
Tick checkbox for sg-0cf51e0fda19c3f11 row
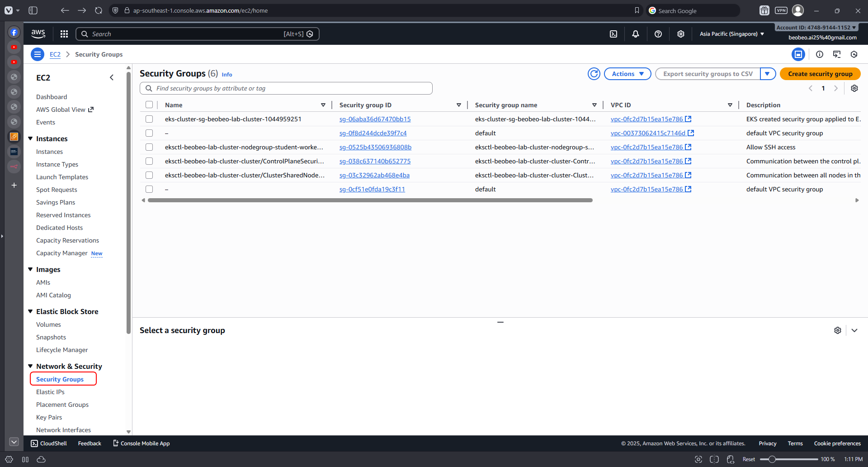tap(149, 189)
